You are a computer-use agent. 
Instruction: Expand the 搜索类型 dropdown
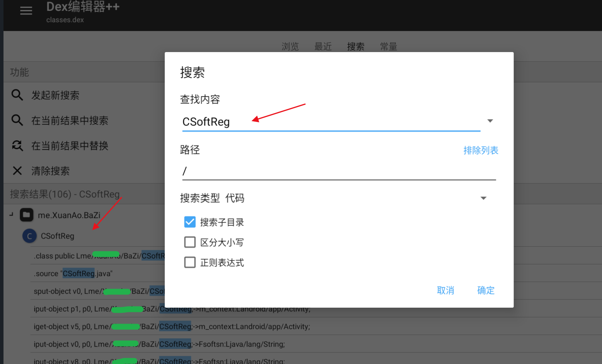coord(483,198)
